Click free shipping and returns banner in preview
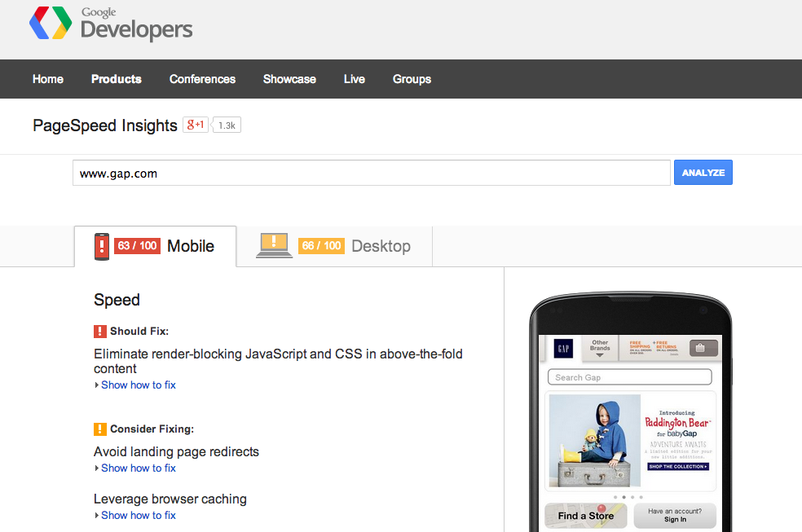 [653, 348]
